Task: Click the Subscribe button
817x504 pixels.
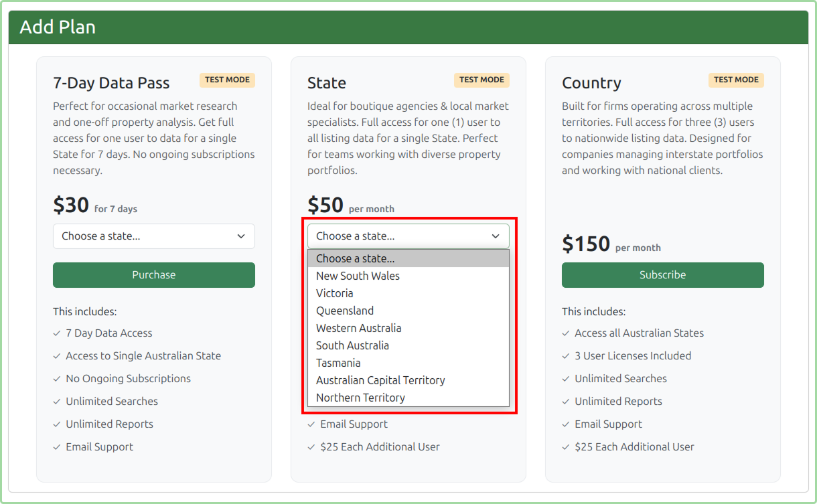Action: click(x=662, y=274)
